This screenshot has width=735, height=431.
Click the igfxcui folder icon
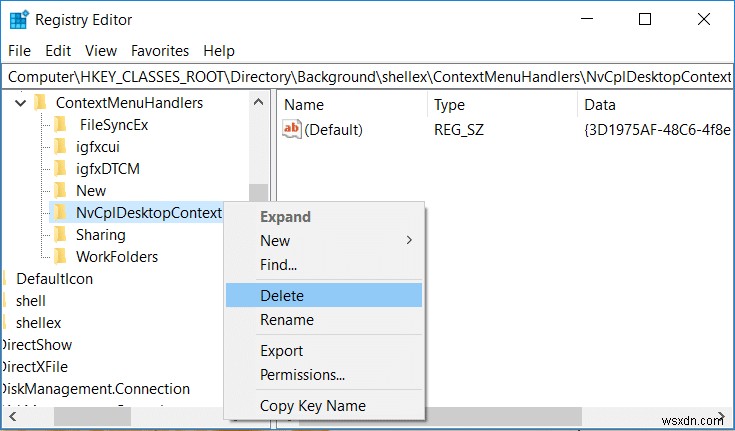[61, 147]
